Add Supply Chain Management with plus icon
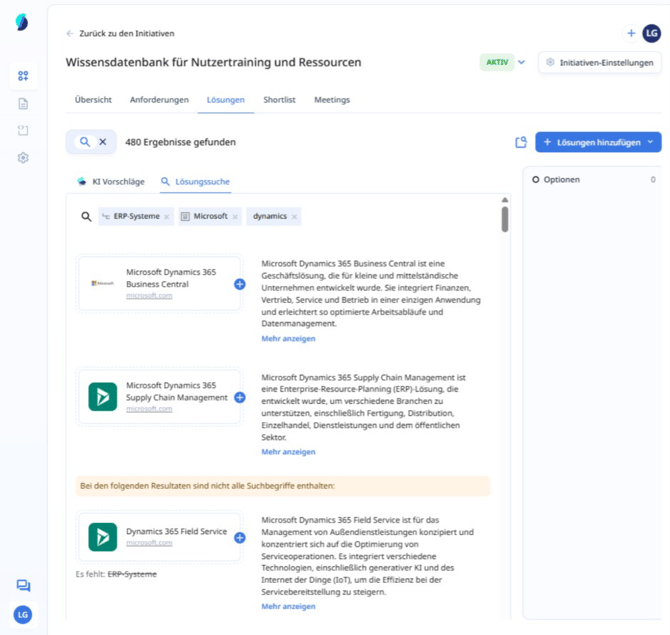Viewport: 670px width, 635px height. coord(240,397)
